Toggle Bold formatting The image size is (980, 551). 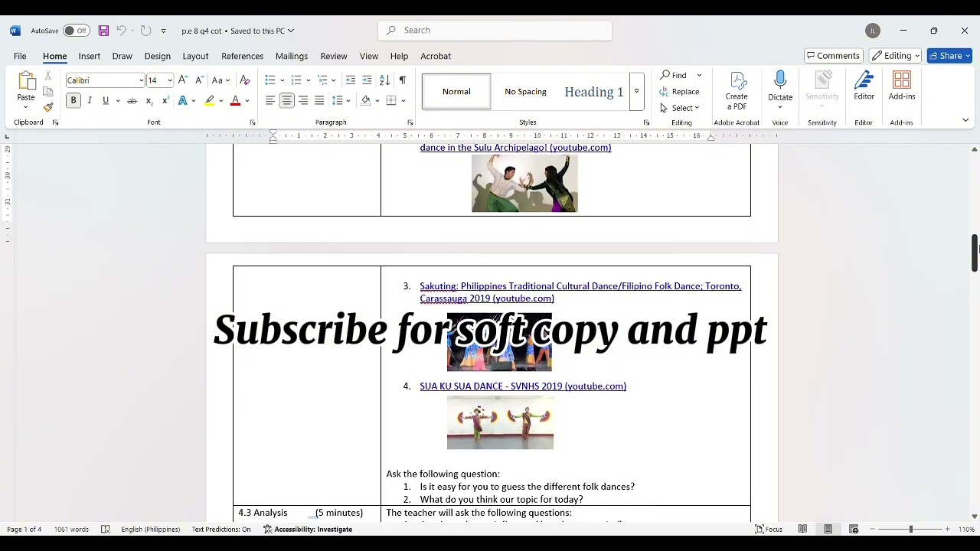point(73,100)
